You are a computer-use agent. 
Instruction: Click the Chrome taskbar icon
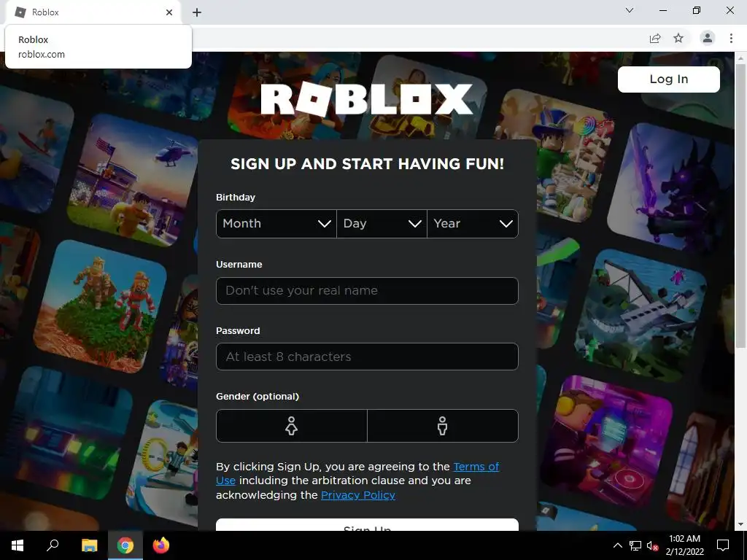coord(125,545)
